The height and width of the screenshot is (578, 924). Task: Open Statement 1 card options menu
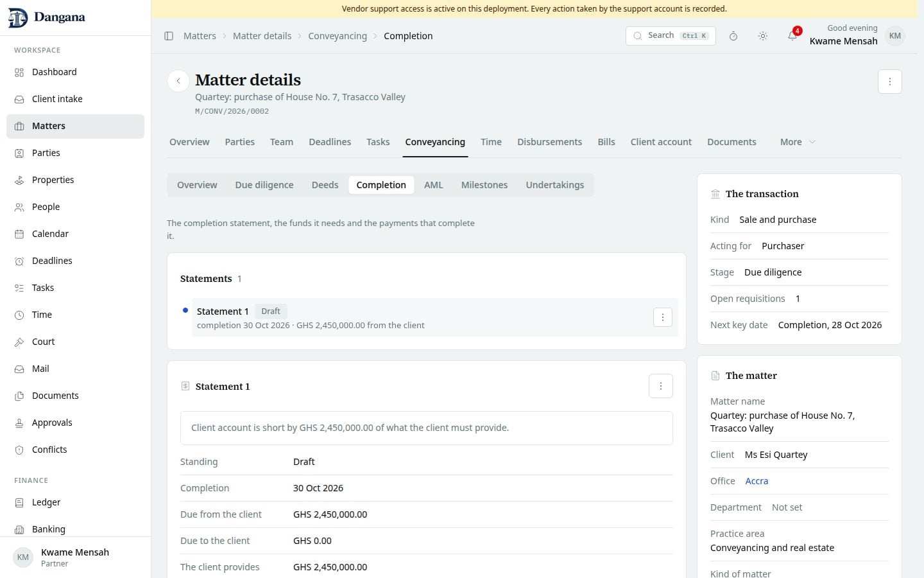coord(661,386)
